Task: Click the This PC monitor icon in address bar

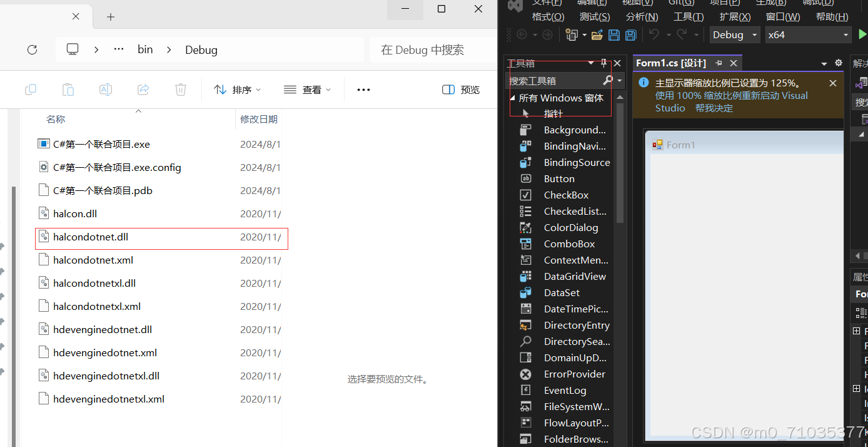Action: click(x=73, y=49)
